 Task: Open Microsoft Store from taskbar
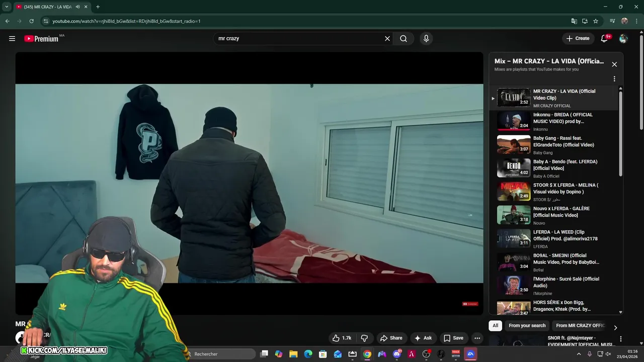click(x=323, y=354)
